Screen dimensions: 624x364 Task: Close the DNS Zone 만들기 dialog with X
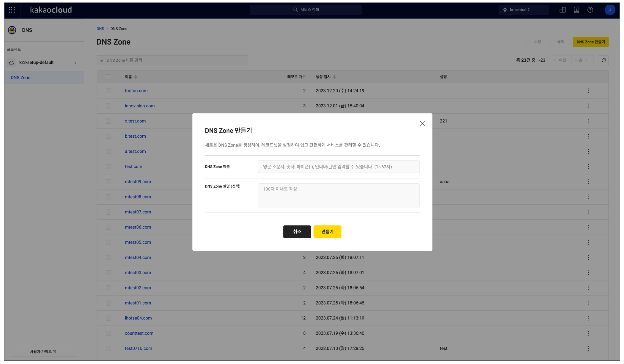[x=422, y=123]
